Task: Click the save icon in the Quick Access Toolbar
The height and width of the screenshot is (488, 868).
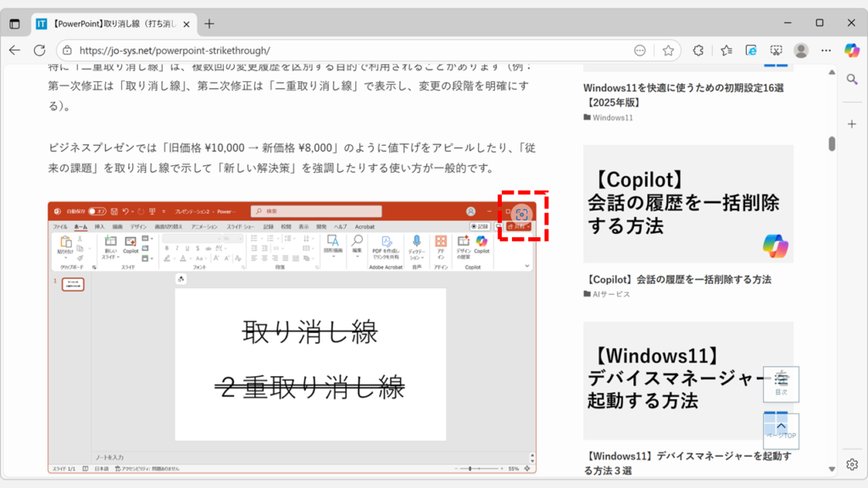Action: pyautogui.click(x=114, y=210)
